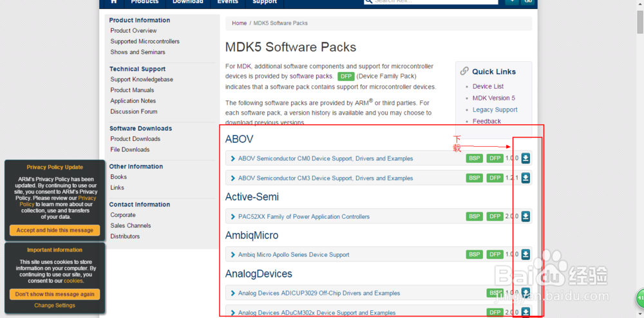The height and width of the screenshot is (318, 644).
Task: Open Product Overview in sidebar
Action: coord(133,31)
